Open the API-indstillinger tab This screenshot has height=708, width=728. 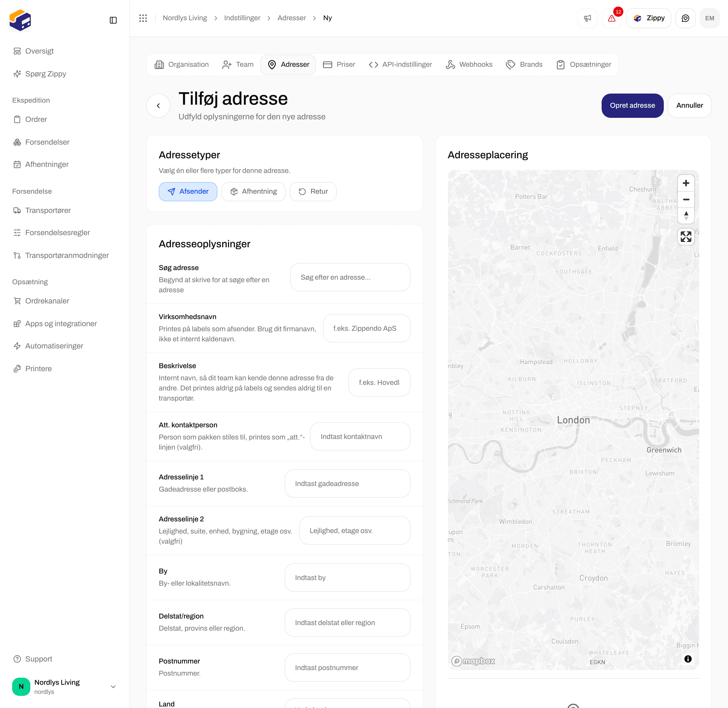click(x=400, y=65)
